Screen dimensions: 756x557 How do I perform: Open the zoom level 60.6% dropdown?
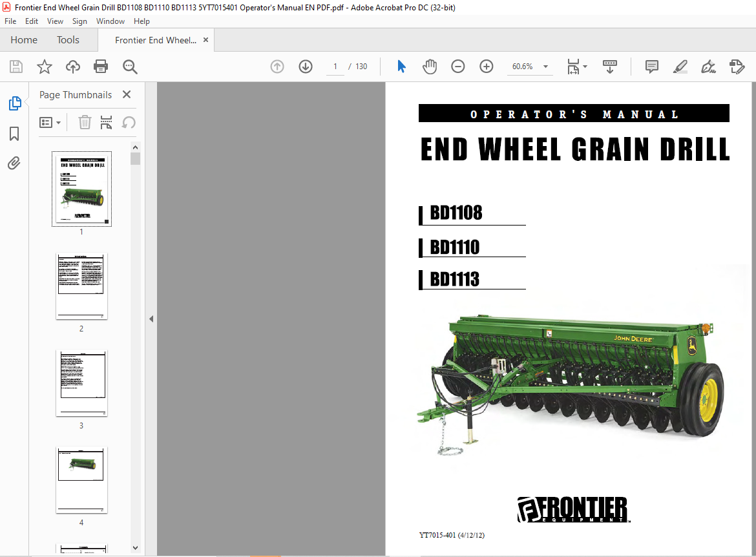click(x=546, y=67)
